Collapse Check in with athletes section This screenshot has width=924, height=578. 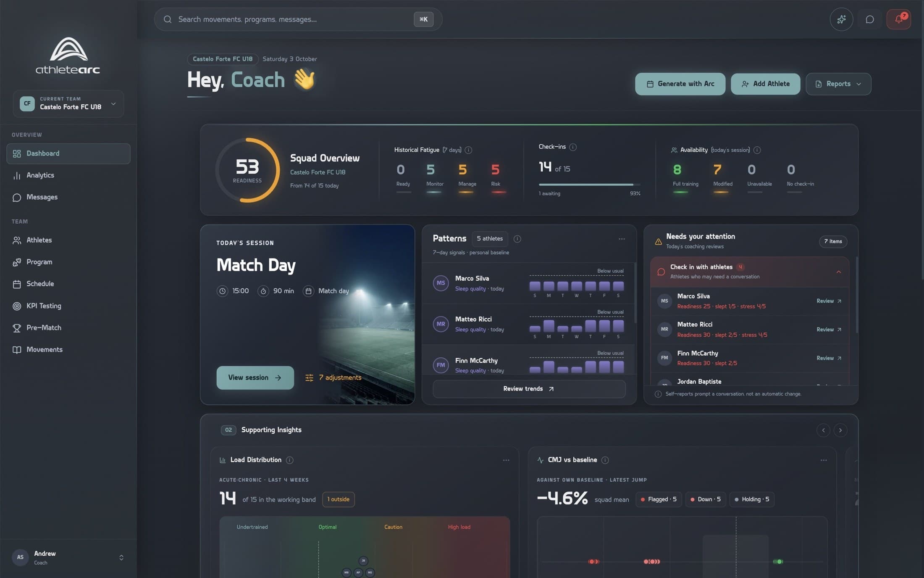(x=838, y=272)
